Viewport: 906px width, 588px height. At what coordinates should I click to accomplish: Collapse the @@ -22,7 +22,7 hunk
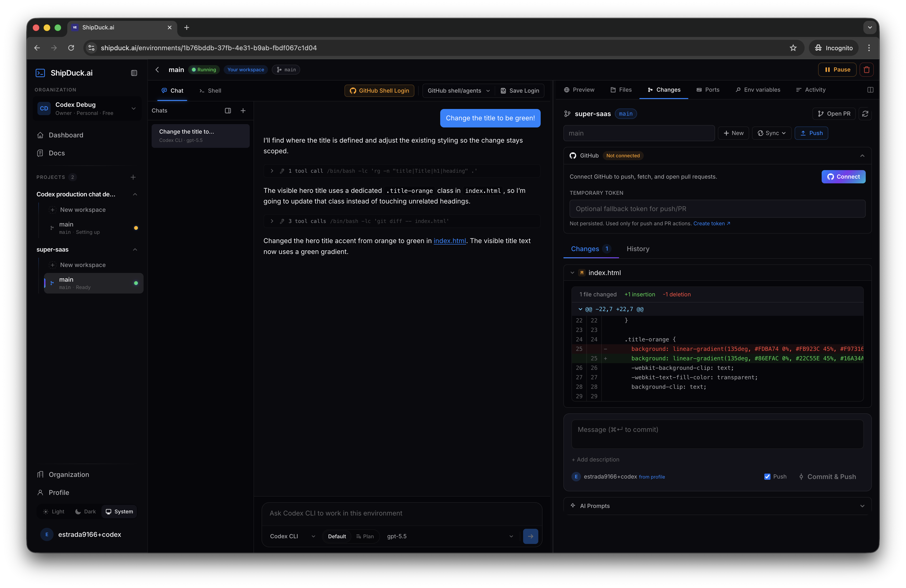(580, 309)
